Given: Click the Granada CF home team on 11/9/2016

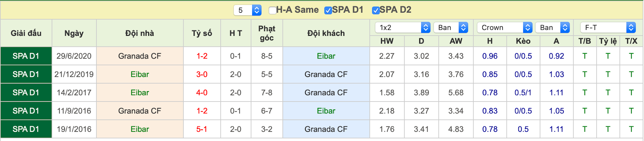Looking at the screenshot, I should click(x=140, y=111).
